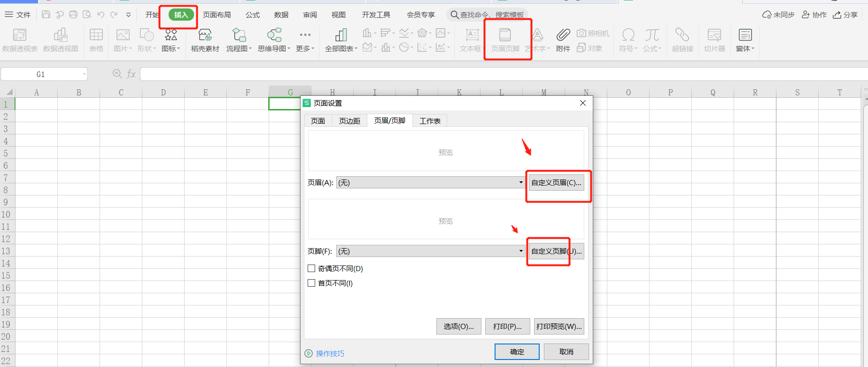This screenshot has width=868, height=367.
Task: Click the redo arrow icon
Action: coord(114,15)
